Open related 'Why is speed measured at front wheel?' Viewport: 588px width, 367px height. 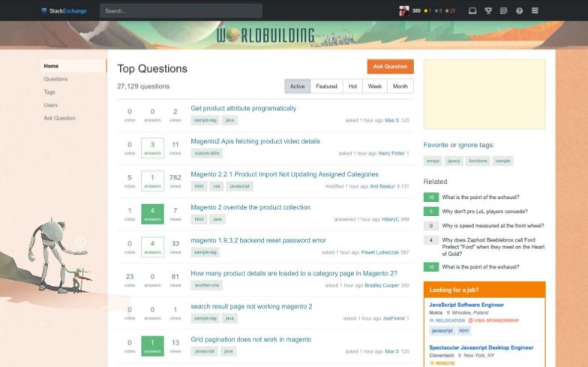493,226
